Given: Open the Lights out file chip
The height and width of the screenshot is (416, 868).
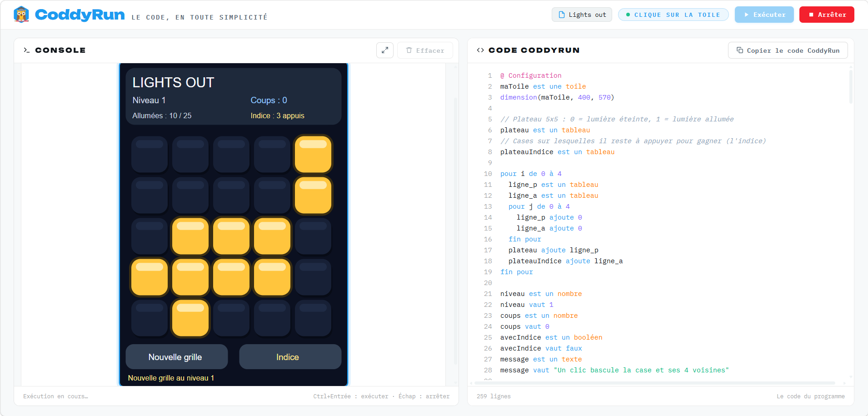Looking at the screenshot, I should tap(582, 15).
